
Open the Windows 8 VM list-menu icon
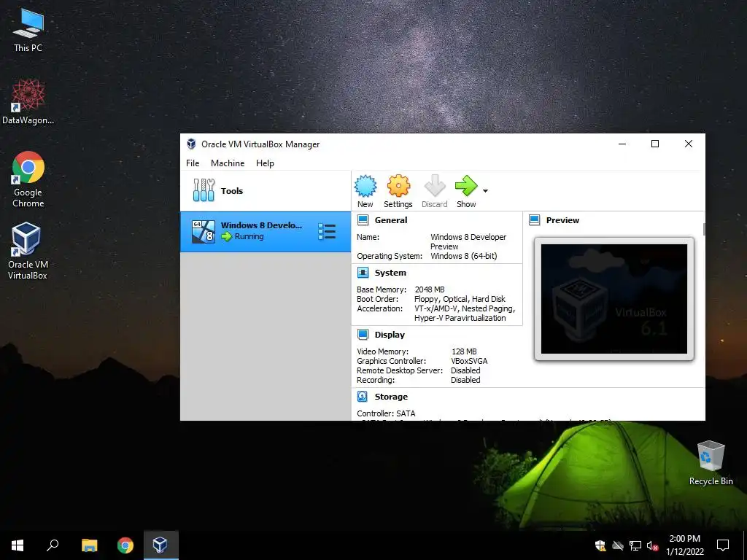click(x=327, y=231)
